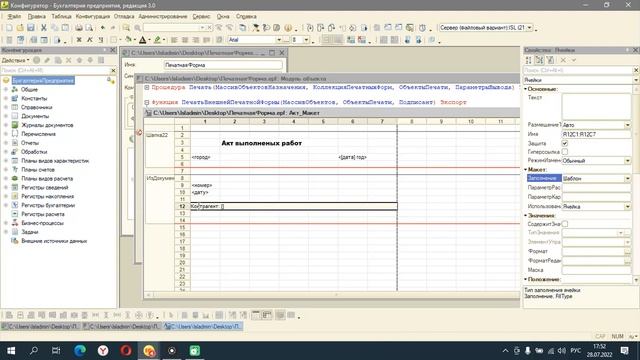
Task: Collapse the Основные properties section
Action: 526,89
